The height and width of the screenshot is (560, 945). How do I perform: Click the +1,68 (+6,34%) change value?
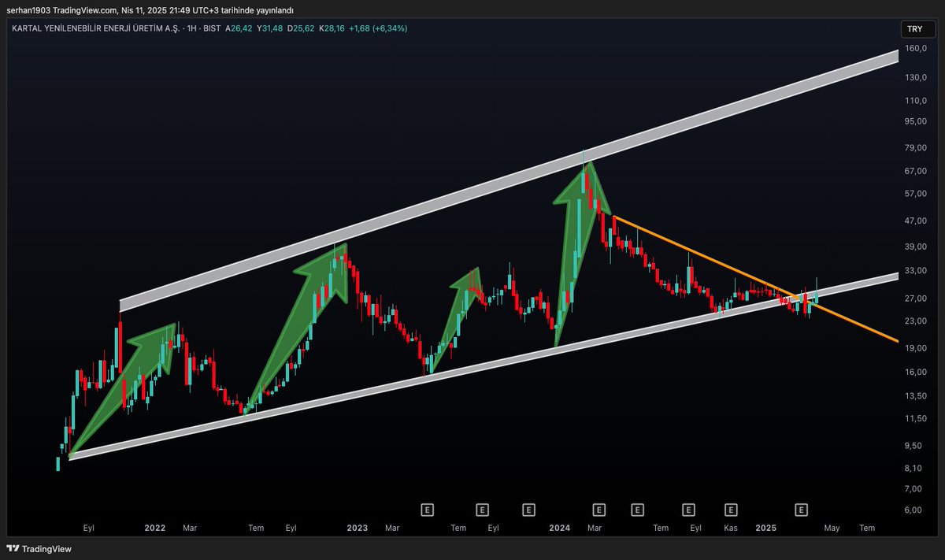378,28
